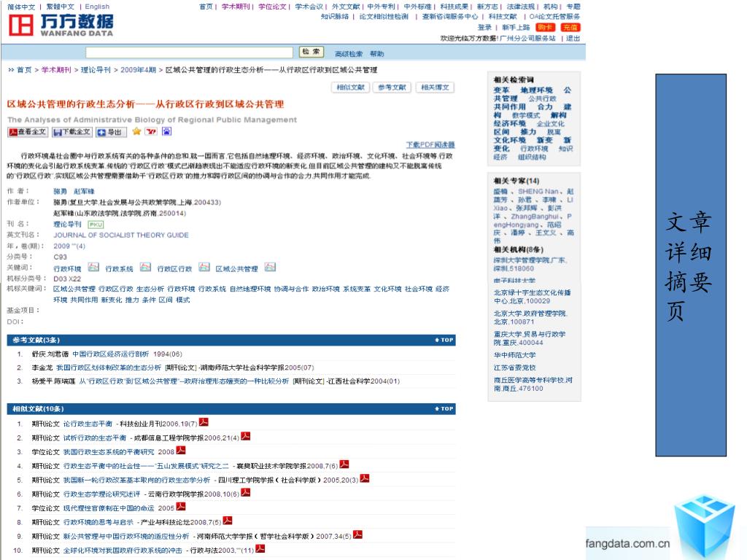Image resolution: width=747 pixels, height=560 pixels.
Task: Click author link 骆勇
Action: (60, 192)
